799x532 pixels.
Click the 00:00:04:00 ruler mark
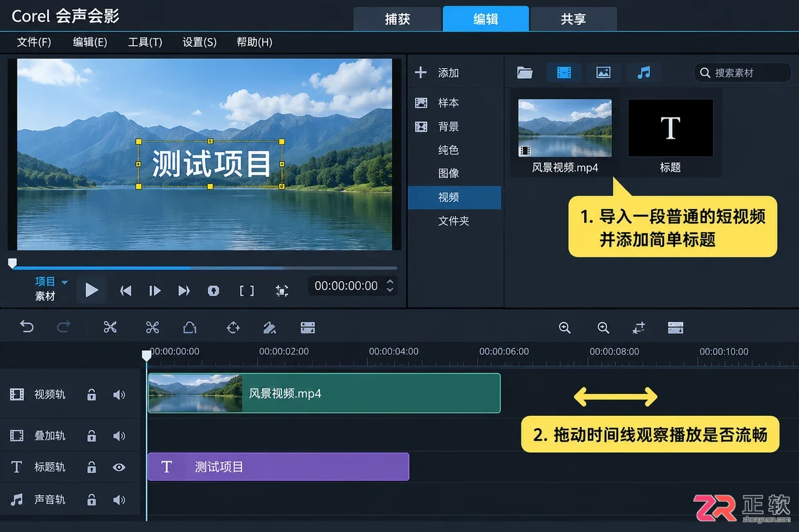click(394, 351)
